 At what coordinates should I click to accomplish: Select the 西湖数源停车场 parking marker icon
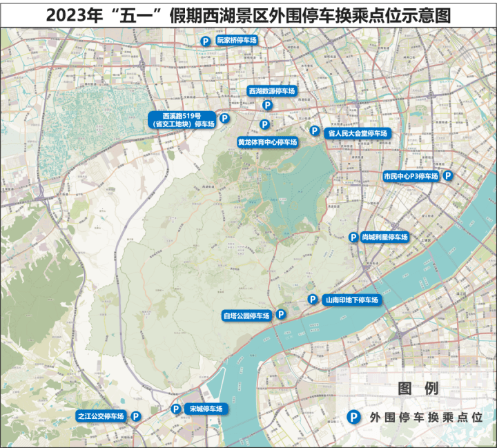coord(266,105)
